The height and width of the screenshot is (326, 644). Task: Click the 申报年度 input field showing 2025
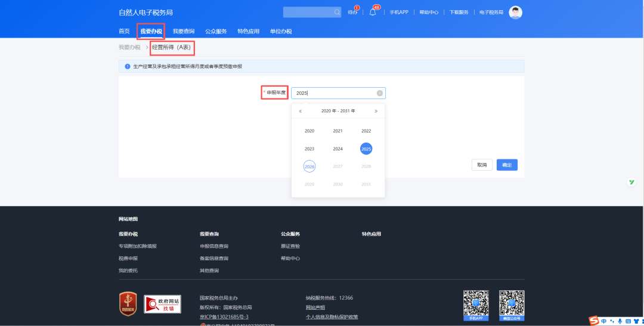click(334, 93)
